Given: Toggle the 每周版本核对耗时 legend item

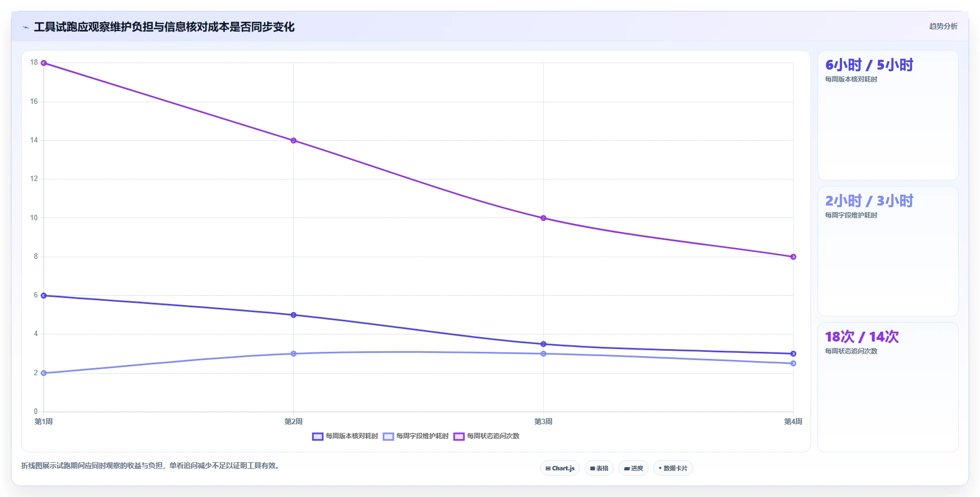Looking at the screenshot, I should pos(345,436).
